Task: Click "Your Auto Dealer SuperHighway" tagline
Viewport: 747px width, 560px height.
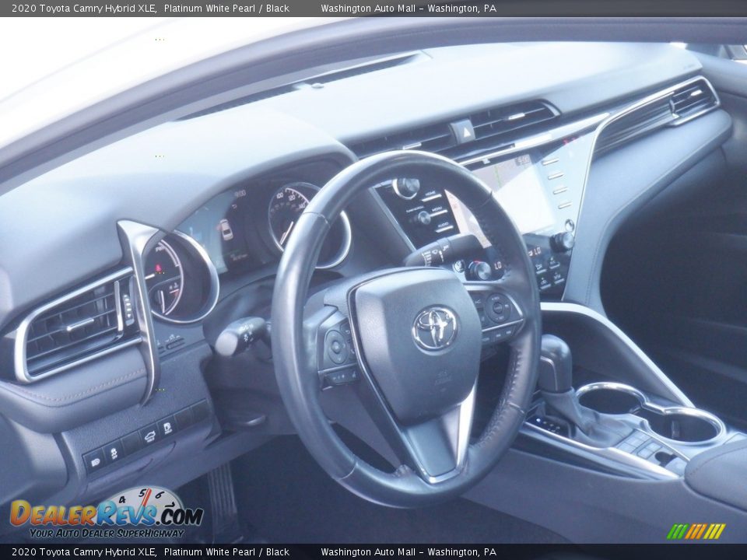Action: point(107,534)
